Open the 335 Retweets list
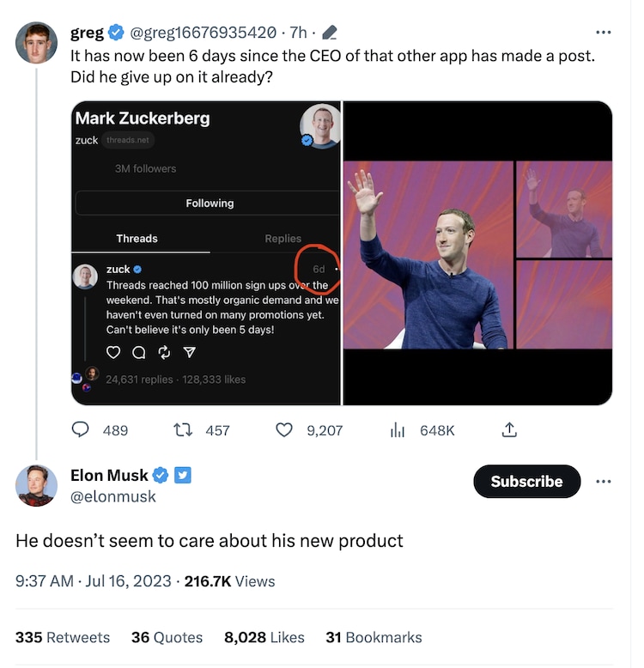 coord(63,637)
